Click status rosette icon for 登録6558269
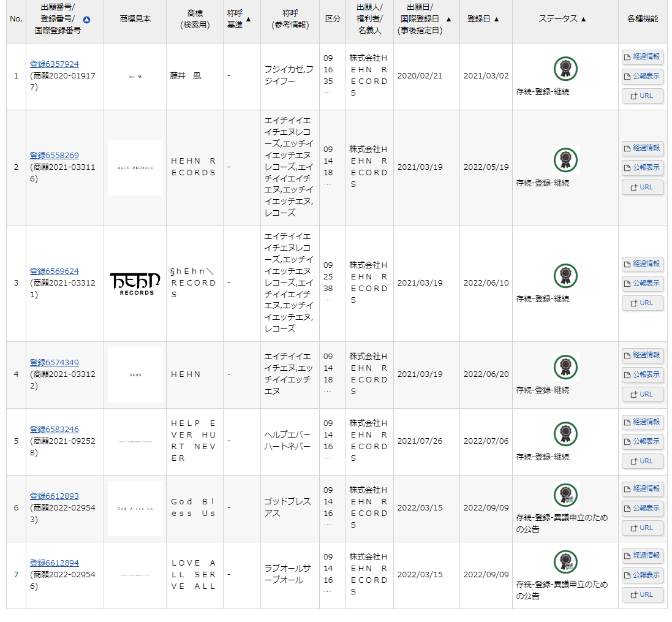This screenshot has height=622, width=672. [565, 160]
